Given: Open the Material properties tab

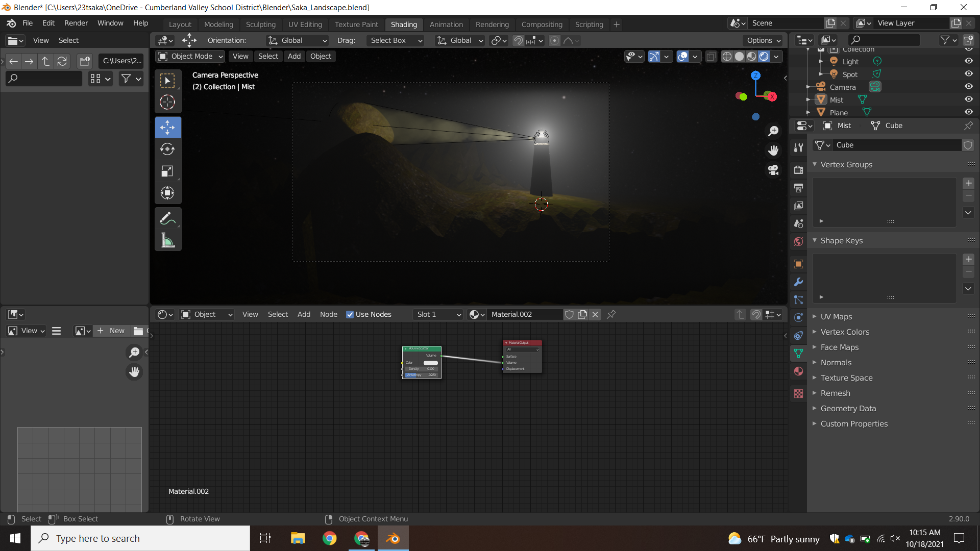Looking at the screenshot, I should (798, 371).
